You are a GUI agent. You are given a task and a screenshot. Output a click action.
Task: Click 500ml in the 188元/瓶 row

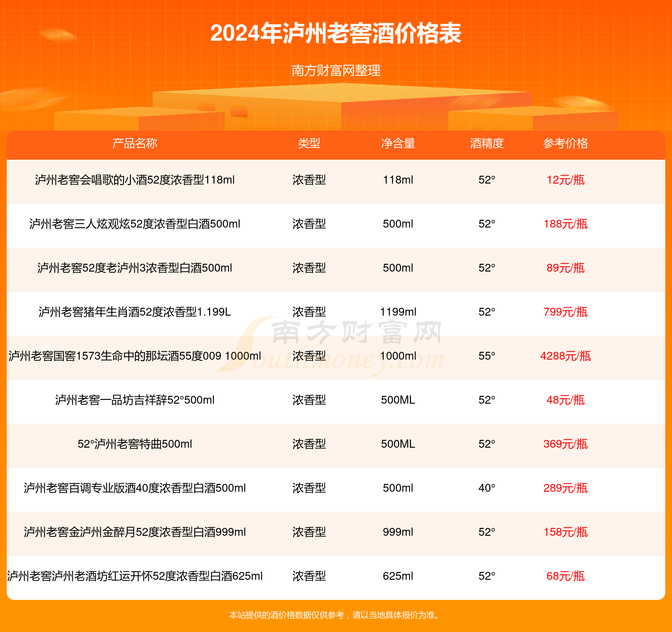click(398, 224)
